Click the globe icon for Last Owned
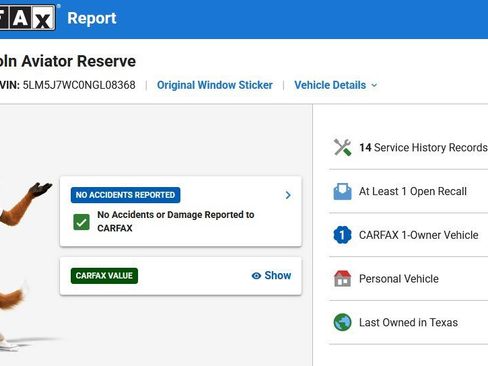488x366 pixels. pyautogui.click(x=342, y=322)
